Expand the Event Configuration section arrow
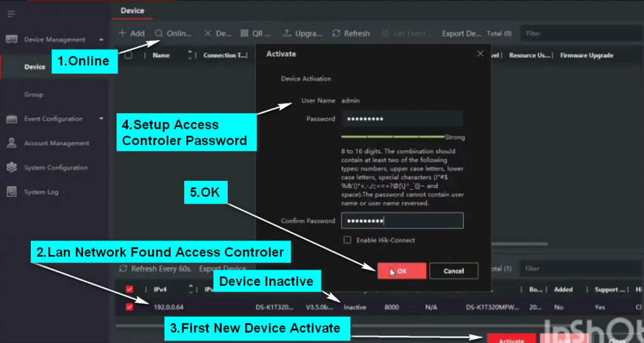The width and height of the screenshot is (644, 343). (101, 119)
